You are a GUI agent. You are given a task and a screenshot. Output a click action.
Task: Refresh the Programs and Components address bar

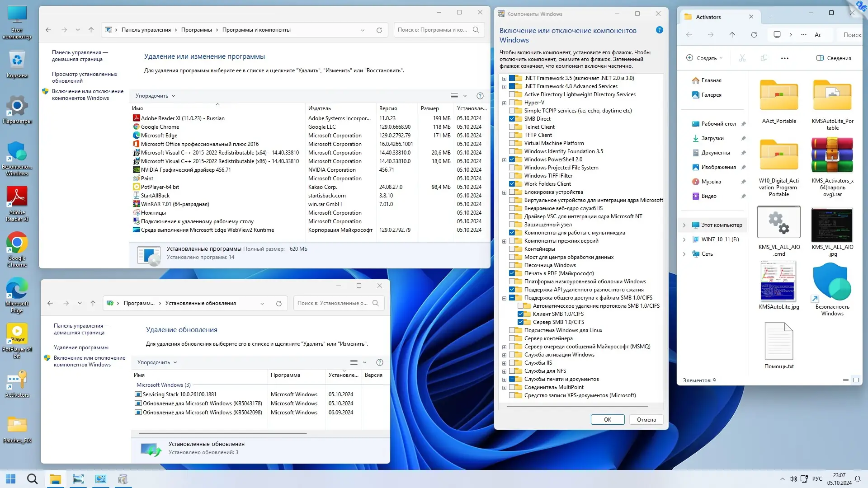[x=379, y=30]
